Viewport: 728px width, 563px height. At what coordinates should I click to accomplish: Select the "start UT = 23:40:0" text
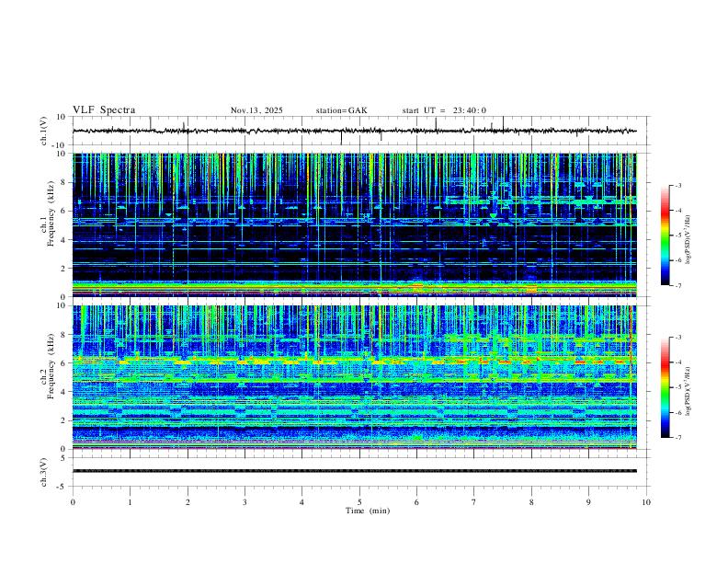tap(444, 110)
